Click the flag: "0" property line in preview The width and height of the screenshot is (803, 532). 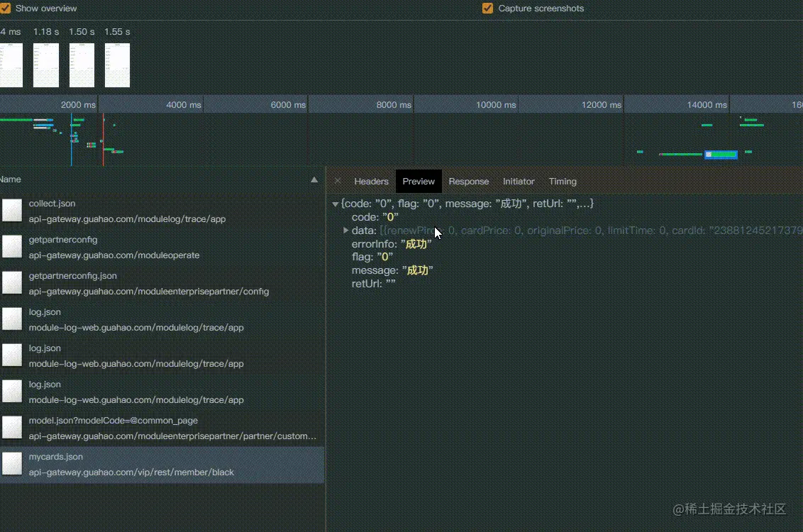[x=372, y=257]
